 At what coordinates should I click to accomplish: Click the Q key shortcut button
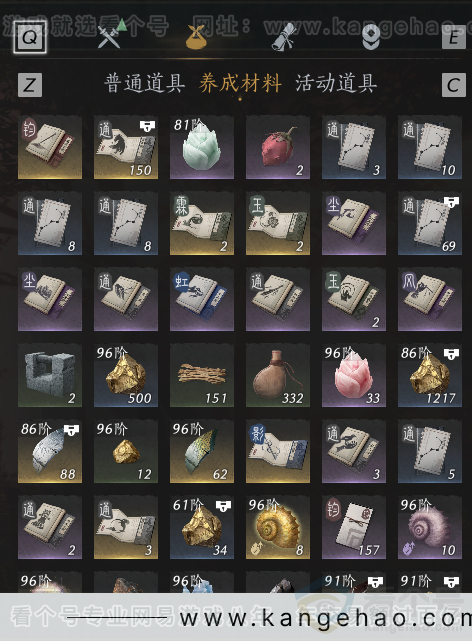click(x=30, y=37)
